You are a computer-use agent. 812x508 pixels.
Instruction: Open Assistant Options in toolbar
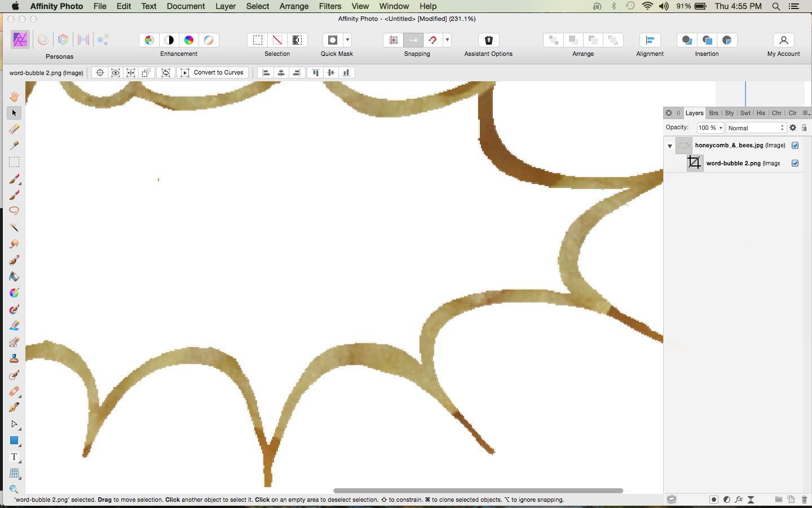tap(488, 40)
